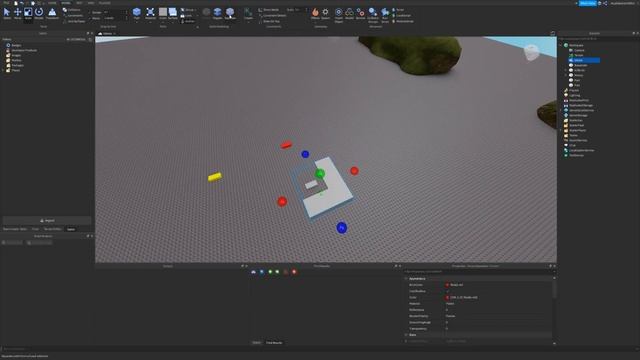Insert a Script from the ribbon
The height and width of the screenshot is (360, 640).
(398, 10)
